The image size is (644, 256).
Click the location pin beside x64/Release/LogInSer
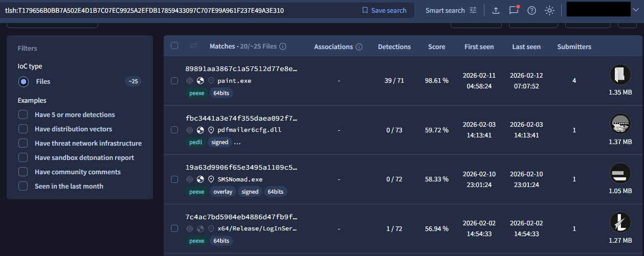[211, 228]
